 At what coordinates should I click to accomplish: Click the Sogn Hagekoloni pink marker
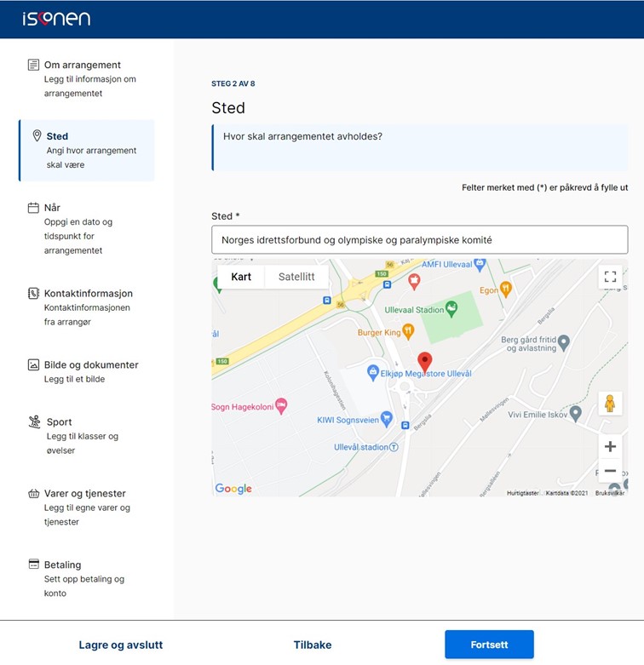pos(281,406)
